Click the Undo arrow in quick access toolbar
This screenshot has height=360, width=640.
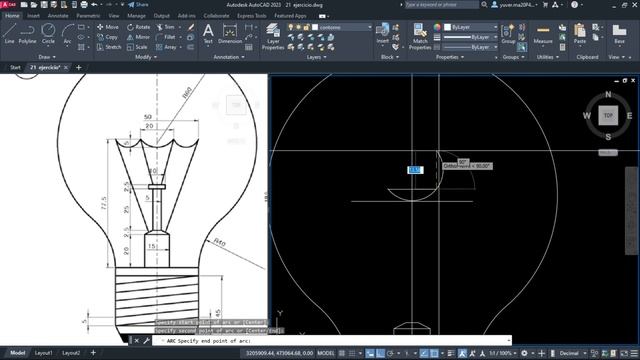[x=95, y=4]
